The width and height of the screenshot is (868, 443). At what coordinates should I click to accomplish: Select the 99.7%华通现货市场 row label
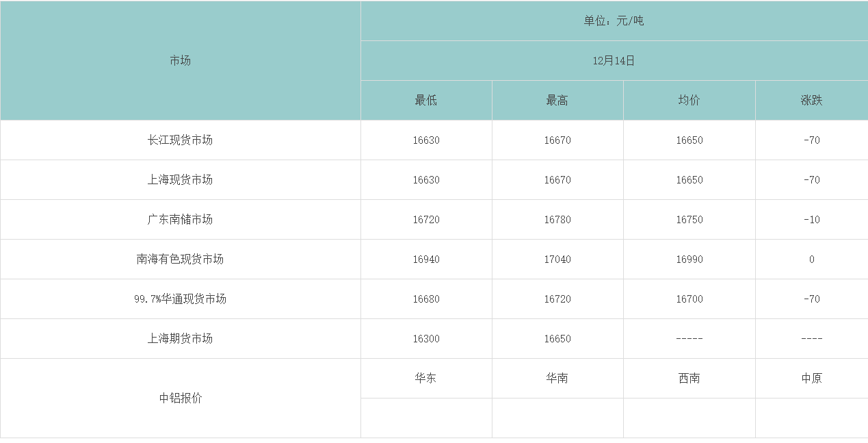(x=179, y=299)
